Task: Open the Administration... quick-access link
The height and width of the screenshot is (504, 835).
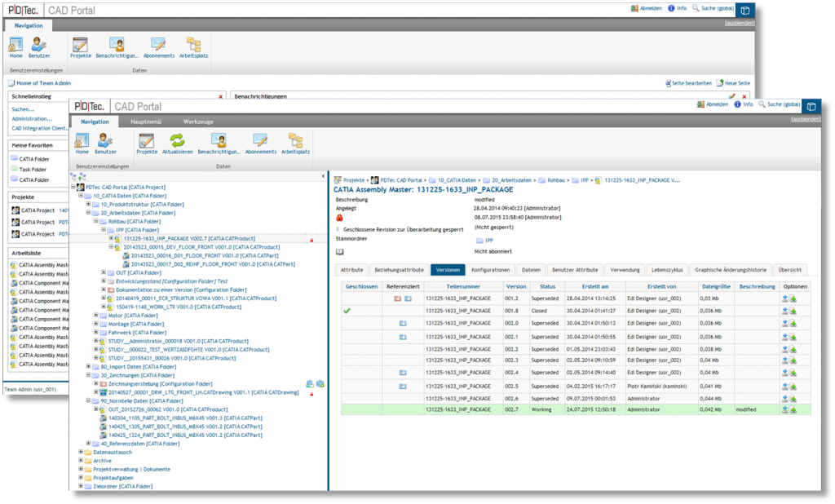Action: tap(32, 118)
